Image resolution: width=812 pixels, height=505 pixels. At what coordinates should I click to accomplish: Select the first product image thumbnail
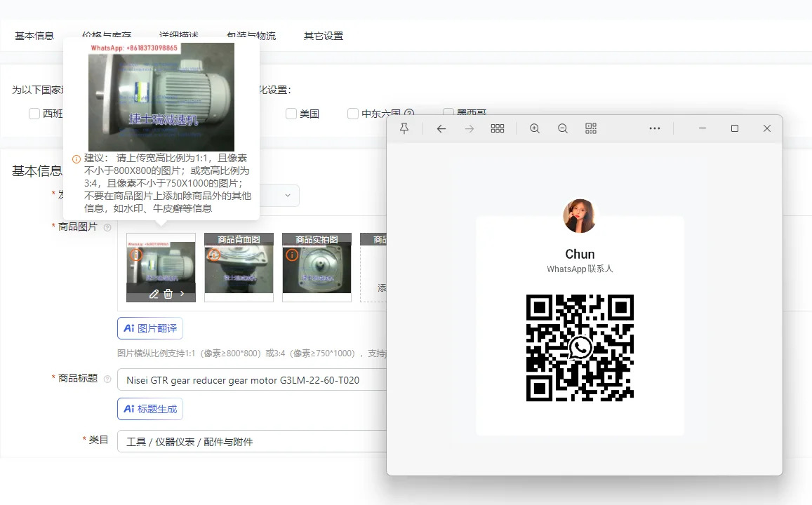tap(161, 267)
